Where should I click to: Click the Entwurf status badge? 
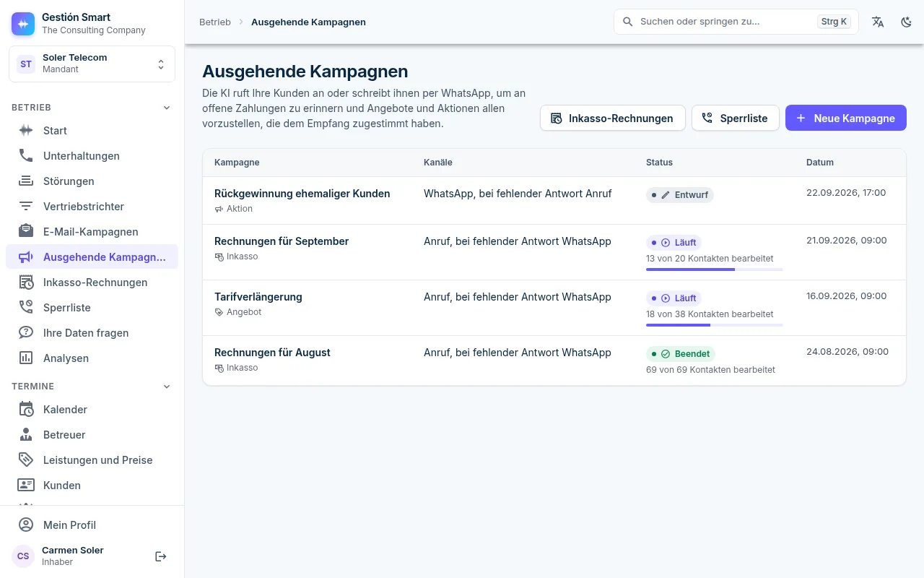680,195
